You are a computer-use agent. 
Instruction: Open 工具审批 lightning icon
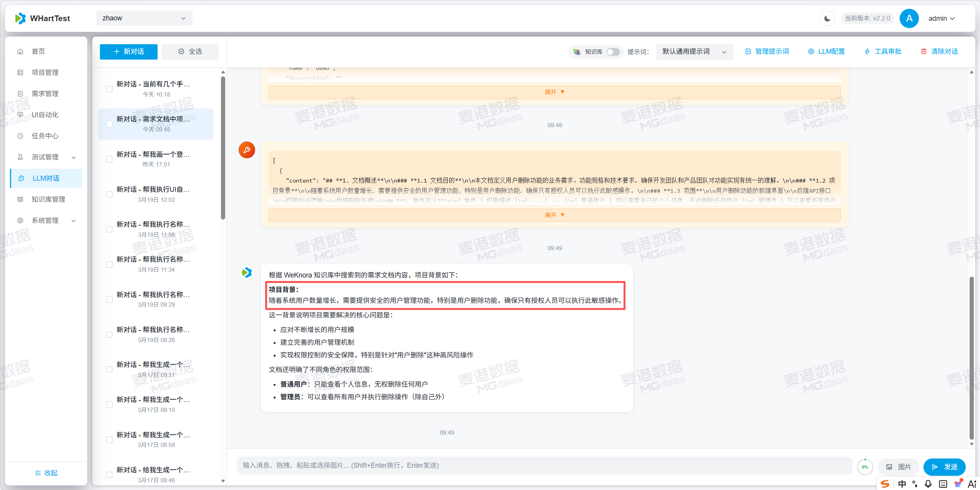pyautogui.click(x=867, y=51)
